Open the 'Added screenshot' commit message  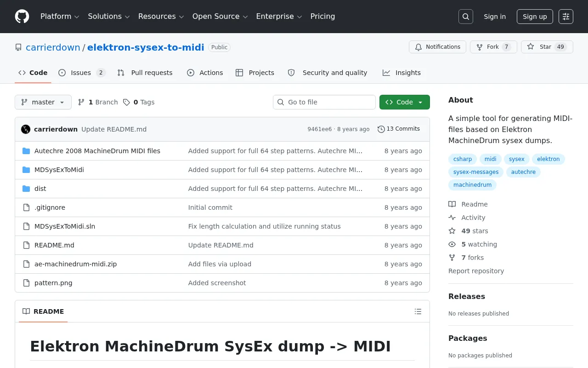pos(217,283)
